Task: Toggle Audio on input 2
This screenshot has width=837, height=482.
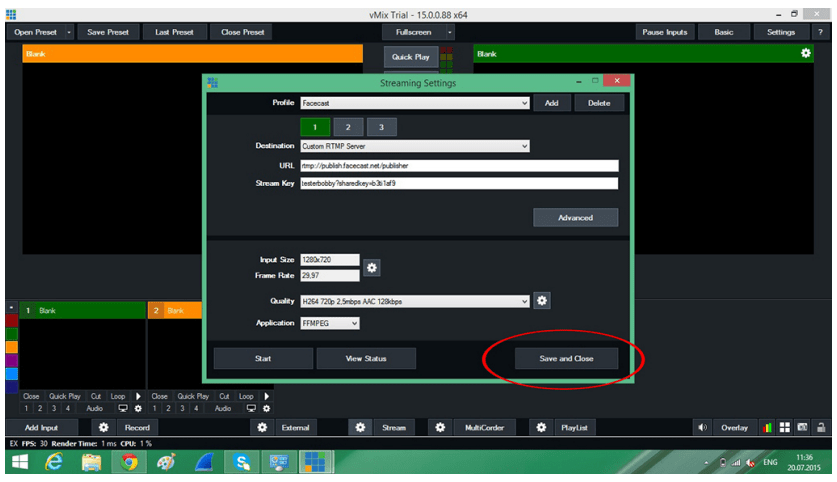Action: click(x=223, y=408)
